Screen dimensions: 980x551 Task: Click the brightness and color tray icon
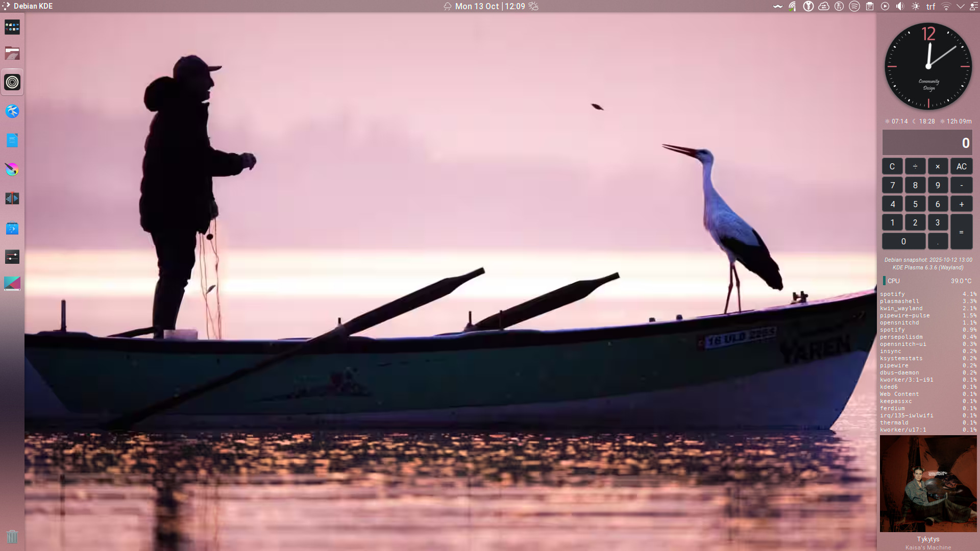pos(916,6)
